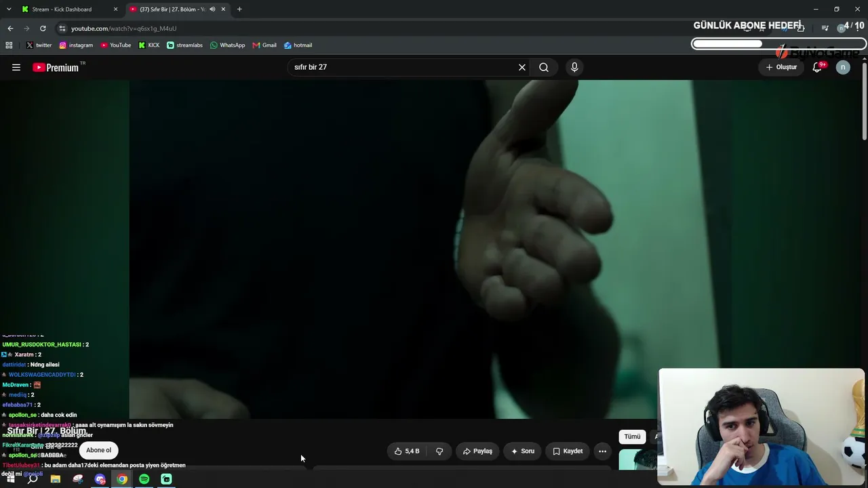Share the video using Paylaş
868x488 pixels.
click(x=477, y=451)
